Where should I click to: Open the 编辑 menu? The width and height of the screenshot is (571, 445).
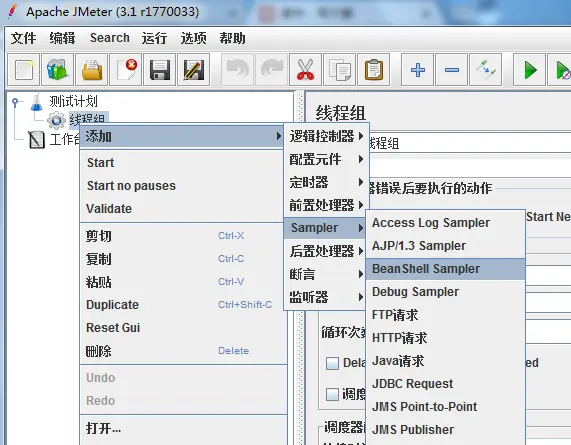pos(62,38)
